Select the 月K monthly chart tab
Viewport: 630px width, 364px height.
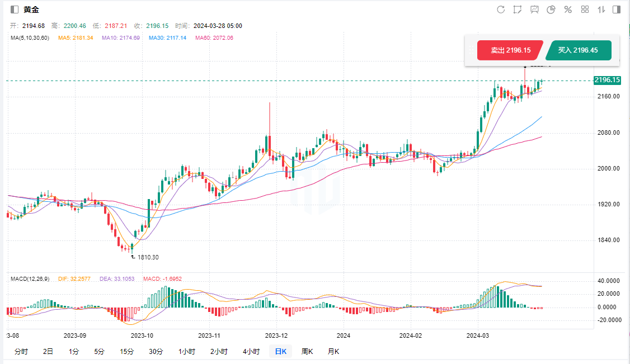(x=333, y=352)
